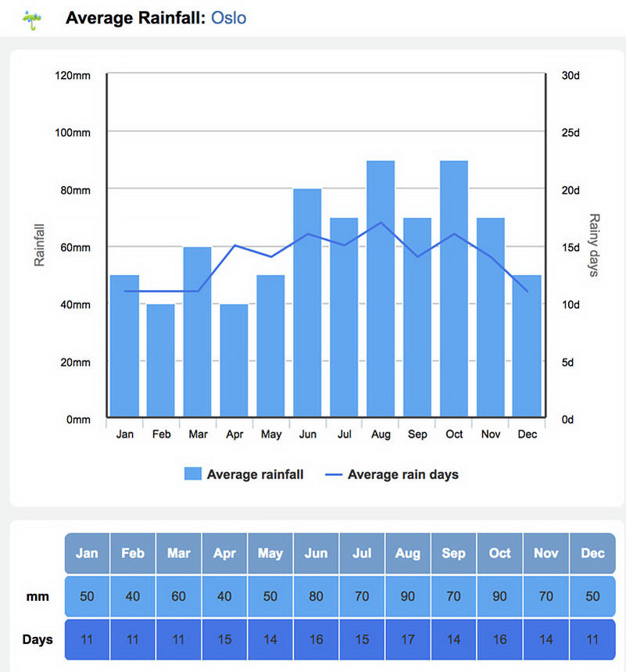Viewport: 626px width, 672px height.
Task: Select the Feb label on the chart's x-axis
Action: [161, 434]
